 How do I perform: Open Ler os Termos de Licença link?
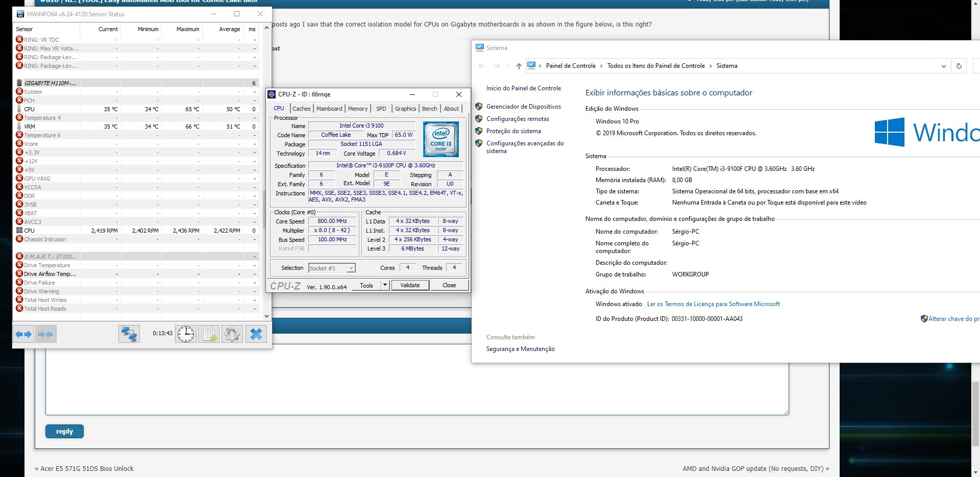pos(714,304)
